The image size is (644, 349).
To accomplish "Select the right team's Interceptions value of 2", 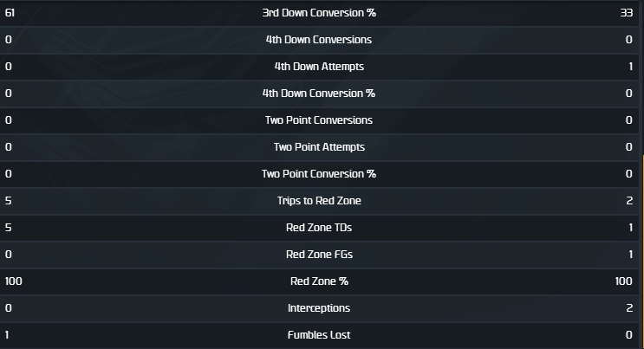I will [629, 308].
